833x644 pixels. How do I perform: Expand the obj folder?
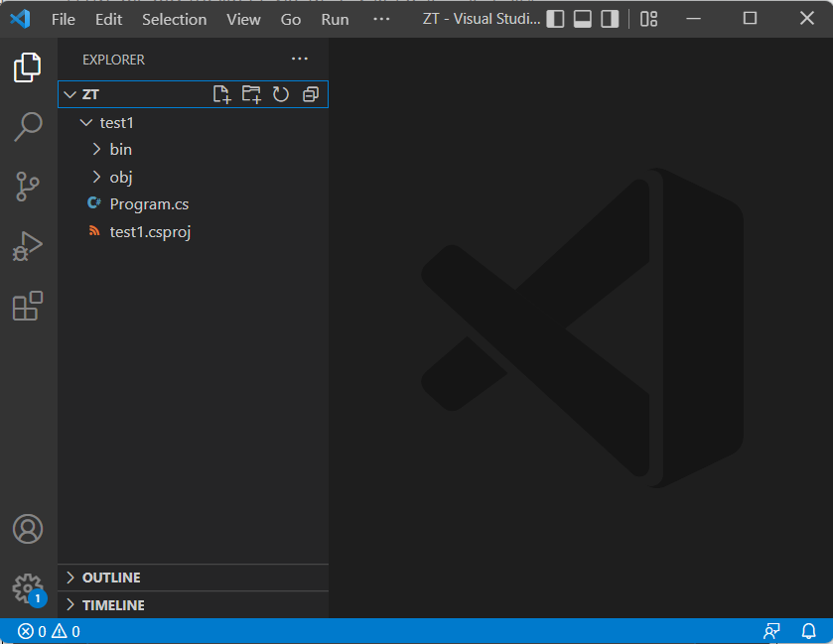pos(96,177)
